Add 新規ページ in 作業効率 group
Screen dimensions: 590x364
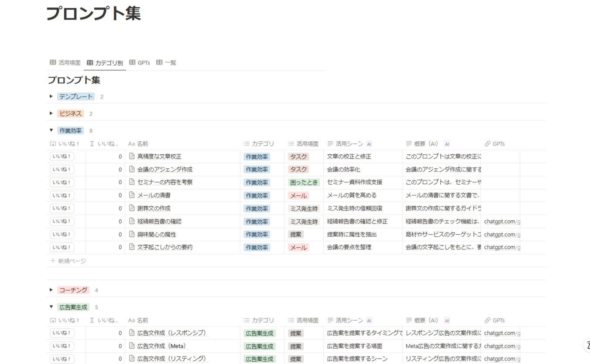68,261
